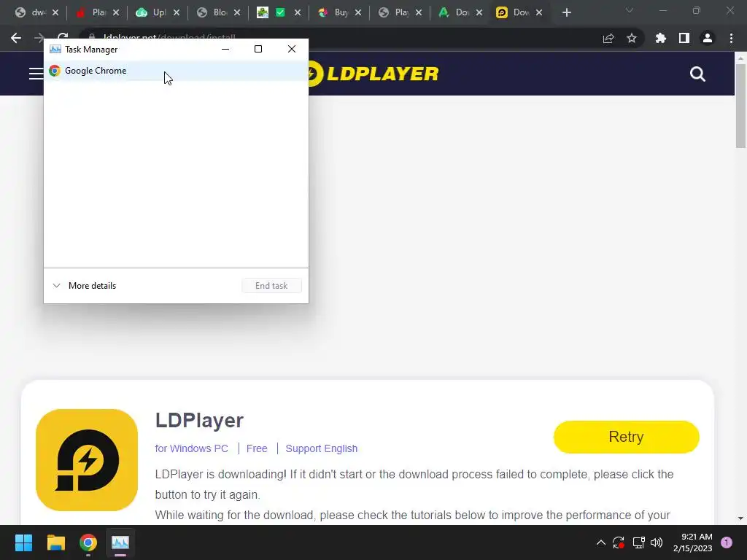The image size is (747, 560).
Task: Open network settings tray icon
Action: point(638,542)
